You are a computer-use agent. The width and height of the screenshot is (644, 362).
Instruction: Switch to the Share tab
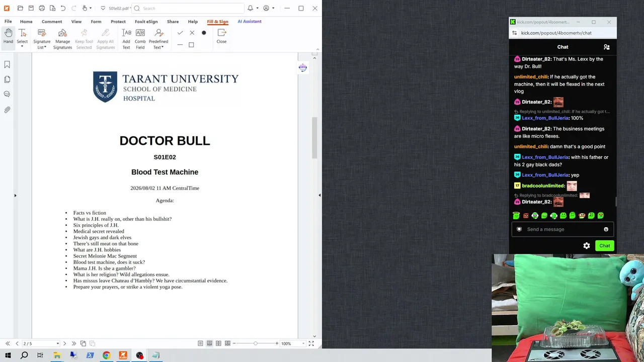[173, 22]
